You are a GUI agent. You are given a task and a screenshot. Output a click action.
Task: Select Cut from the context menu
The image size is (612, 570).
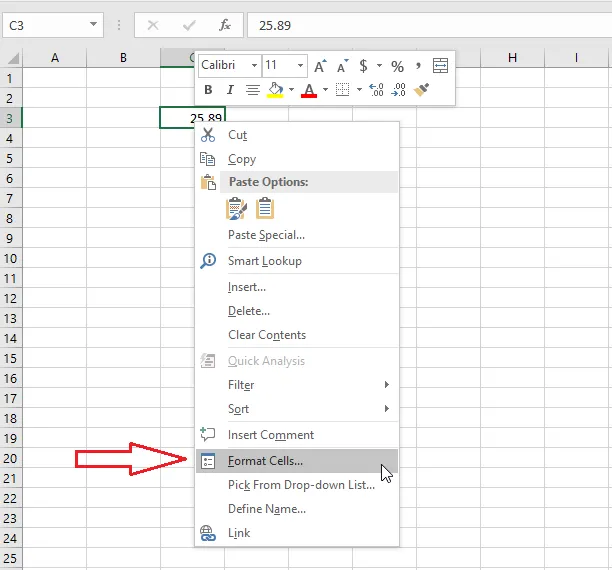[x=297, y=135]
